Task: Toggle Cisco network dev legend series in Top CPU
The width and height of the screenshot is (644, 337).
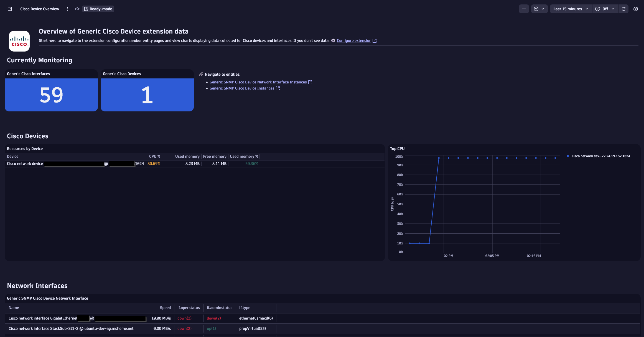Action: 598,156
